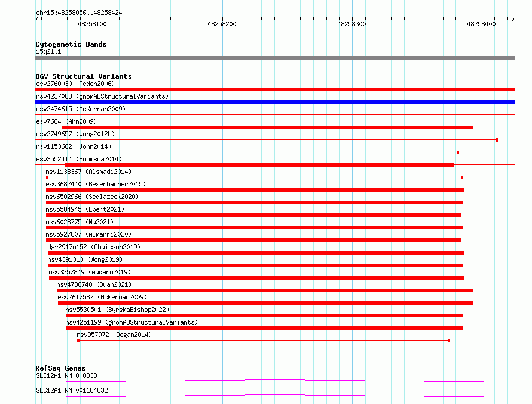Viewport: 532px width, 404px height.
Task: Click the left arrow end of the ruler
Action: click(37, 19)
